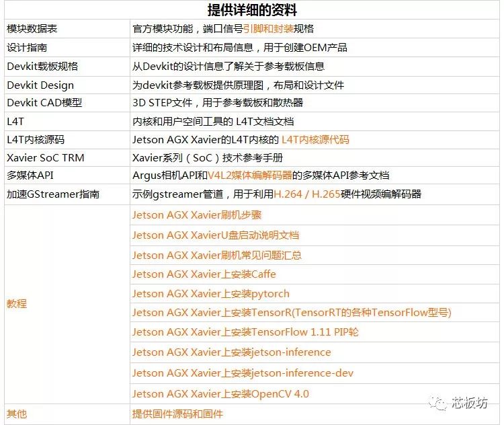Open Jetson AGX Xavier上安装Caffe link

tap(204, 274)
